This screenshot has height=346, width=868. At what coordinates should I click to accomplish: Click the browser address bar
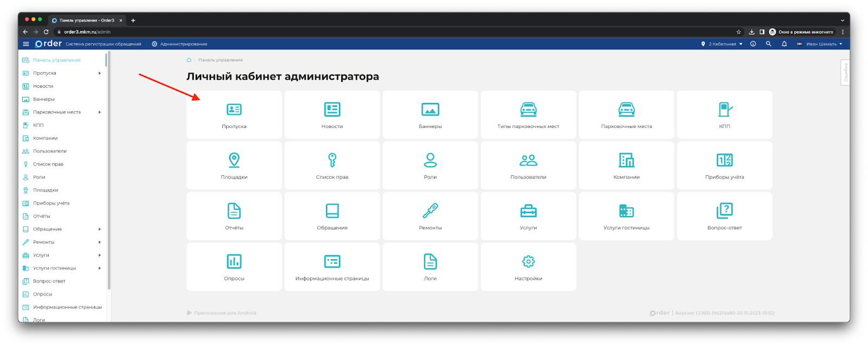(380, 32)
